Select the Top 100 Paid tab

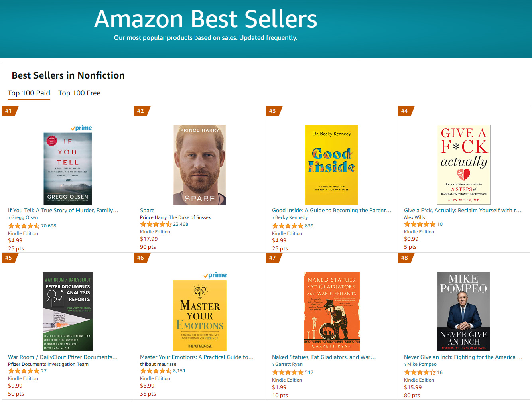pyautogui.click(x=29, y=93)
